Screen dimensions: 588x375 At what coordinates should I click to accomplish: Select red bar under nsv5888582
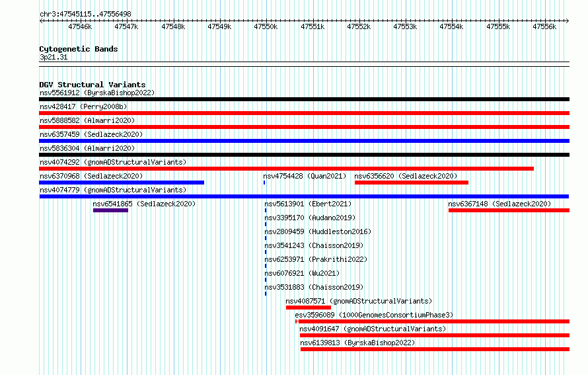click(x=304, y=127)
